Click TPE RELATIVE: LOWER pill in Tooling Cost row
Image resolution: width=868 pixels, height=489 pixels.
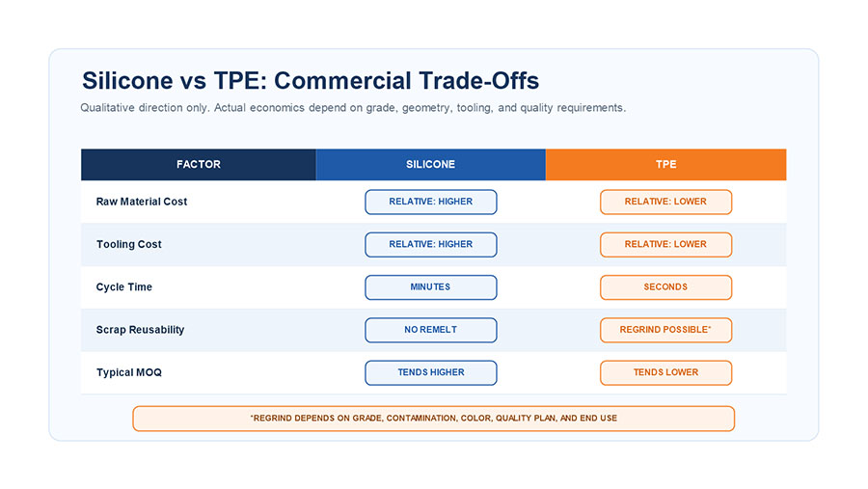665,244
